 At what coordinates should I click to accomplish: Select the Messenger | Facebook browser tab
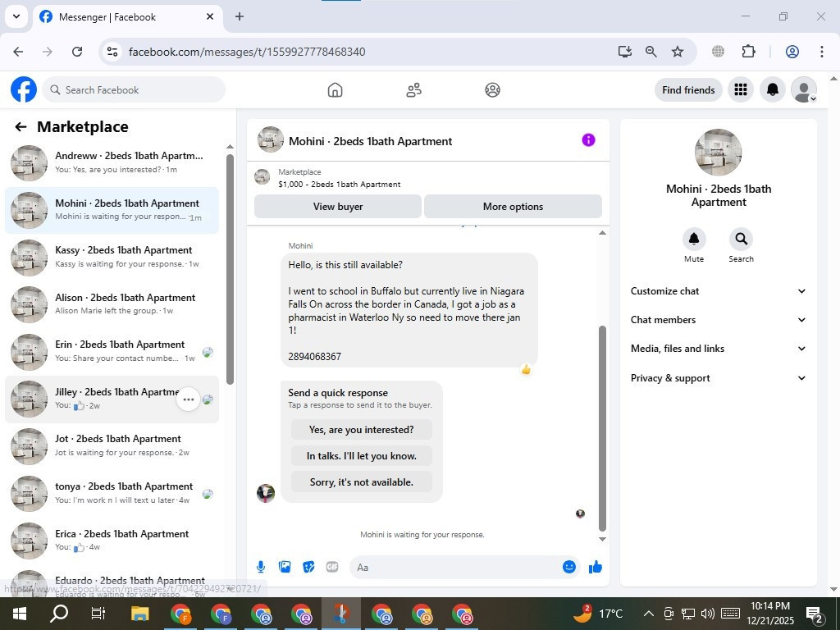[x=128, y=17]
